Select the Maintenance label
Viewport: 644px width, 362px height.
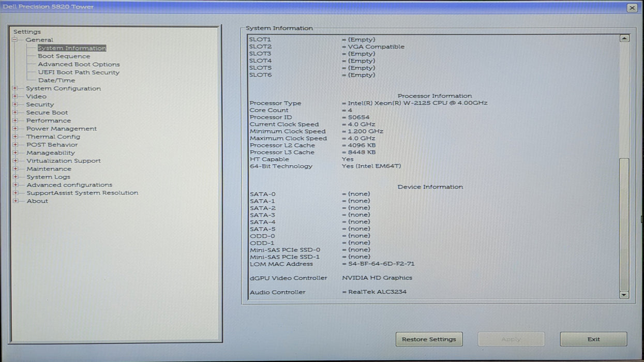pyautogui.click(x=49, y=169)
